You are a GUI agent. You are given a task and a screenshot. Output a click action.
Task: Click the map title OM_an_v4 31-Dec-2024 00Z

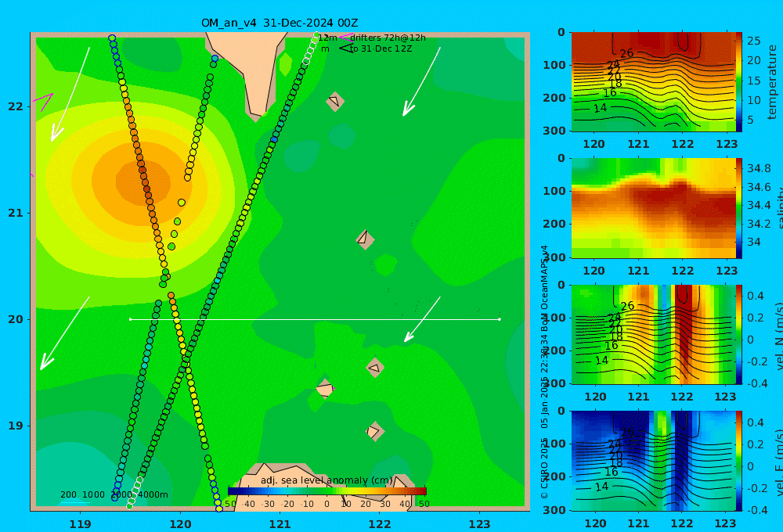pyautogui.click(x=280, y=23)
